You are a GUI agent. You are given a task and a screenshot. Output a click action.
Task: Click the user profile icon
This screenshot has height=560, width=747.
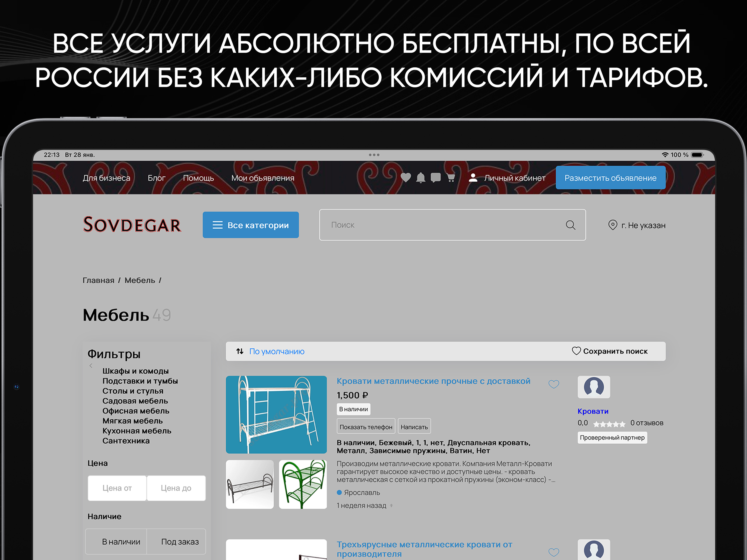(473, 177)
